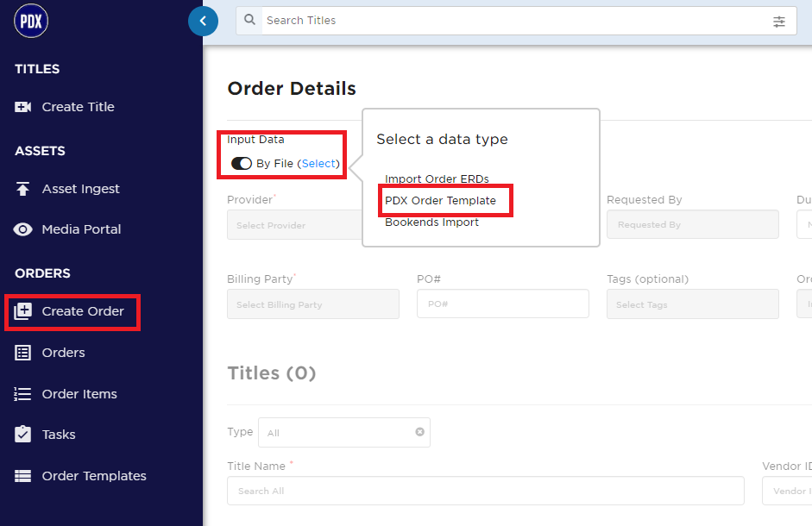Viewport: 812px width, 526px height.
Task: Click the Tasks clipboard check icon
Action: (22, 434)
